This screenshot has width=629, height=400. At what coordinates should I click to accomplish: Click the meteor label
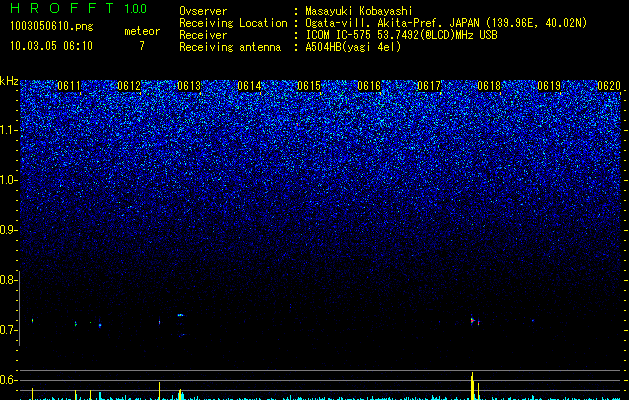pyautogui.click(x=142, y=31)
